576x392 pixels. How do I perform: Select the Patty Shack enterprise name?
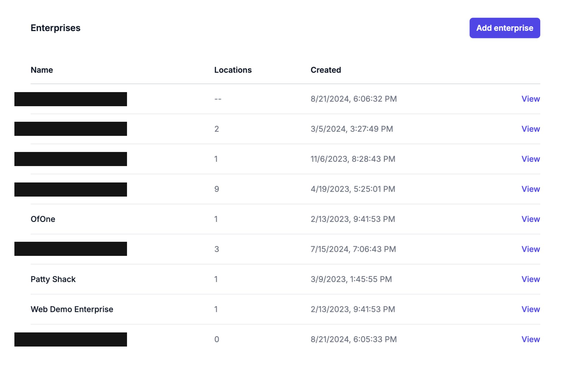53,279
